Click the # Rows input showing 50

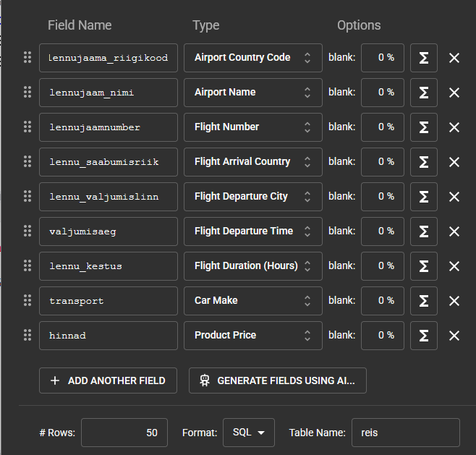[x=124, y=433]
